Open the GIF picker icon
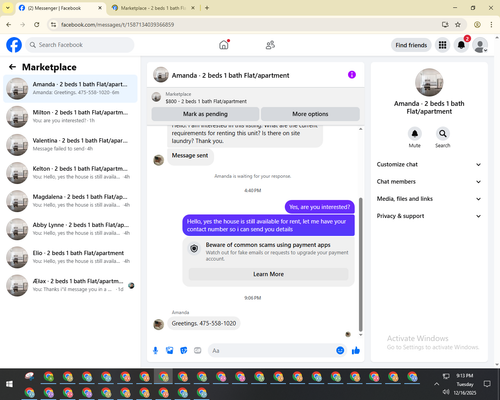 [198, 350]
